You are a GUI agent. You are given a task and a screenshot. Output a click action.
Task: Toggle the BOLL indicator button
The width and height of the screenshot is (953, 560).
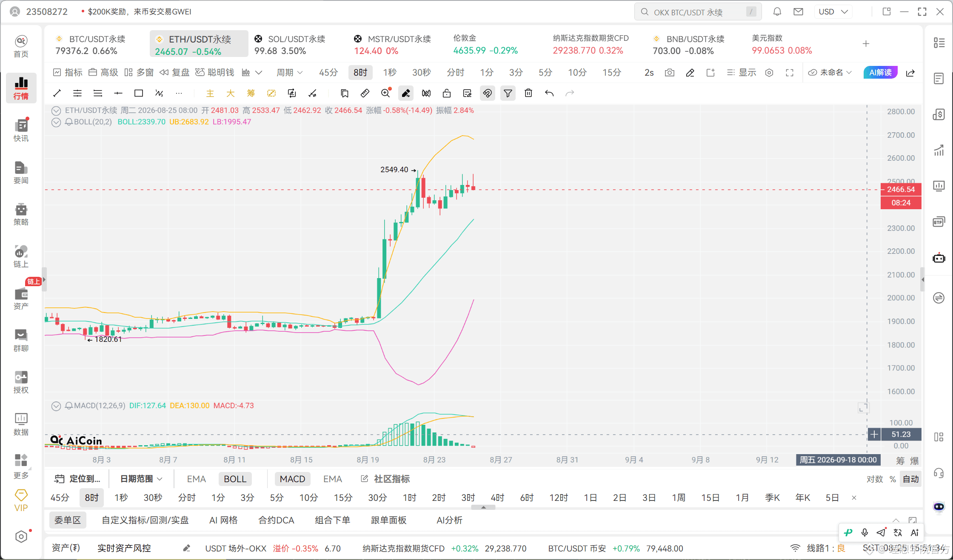[235, 479]
